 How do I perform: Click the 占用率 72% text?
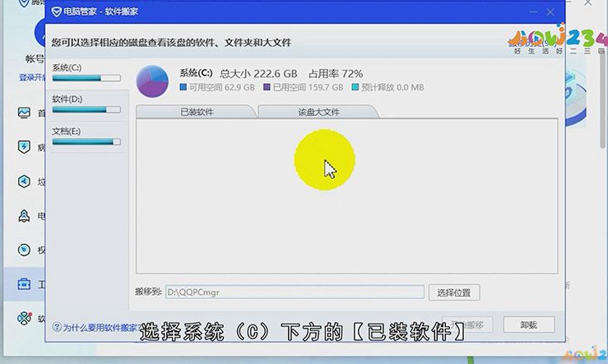tap(336, 74)
